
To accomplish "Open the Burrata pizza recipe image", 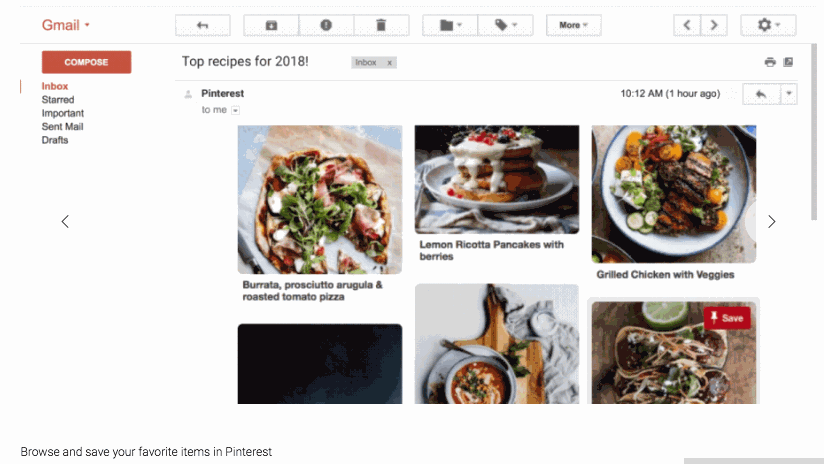I will tap(319, 199).
